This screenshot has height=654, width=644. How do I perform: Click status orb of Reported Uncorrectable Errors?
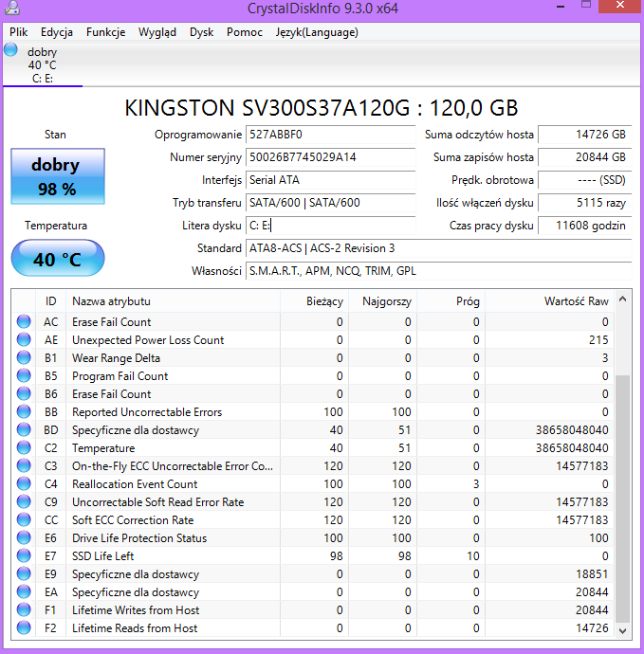pyautogui.click(x=24, y=411)
